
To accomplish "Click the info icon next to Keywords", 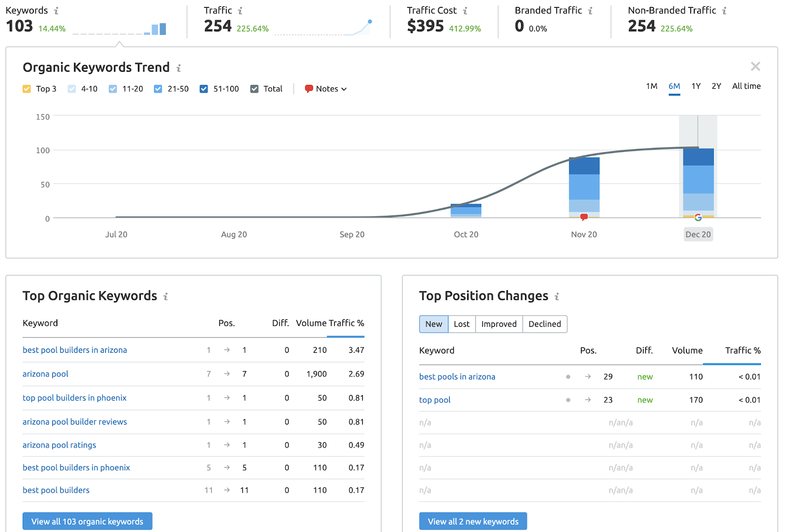I will pos(56,11).
